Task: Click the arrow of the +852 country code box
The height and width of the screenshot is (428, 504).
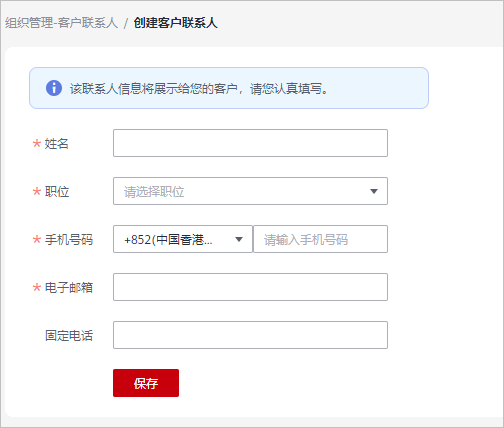Action: pos(239,239)
